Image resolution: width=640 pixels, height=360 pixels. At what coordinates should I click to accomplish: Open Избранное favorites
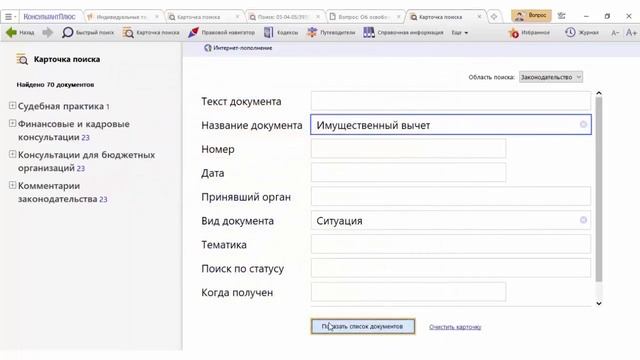point(529,32)
